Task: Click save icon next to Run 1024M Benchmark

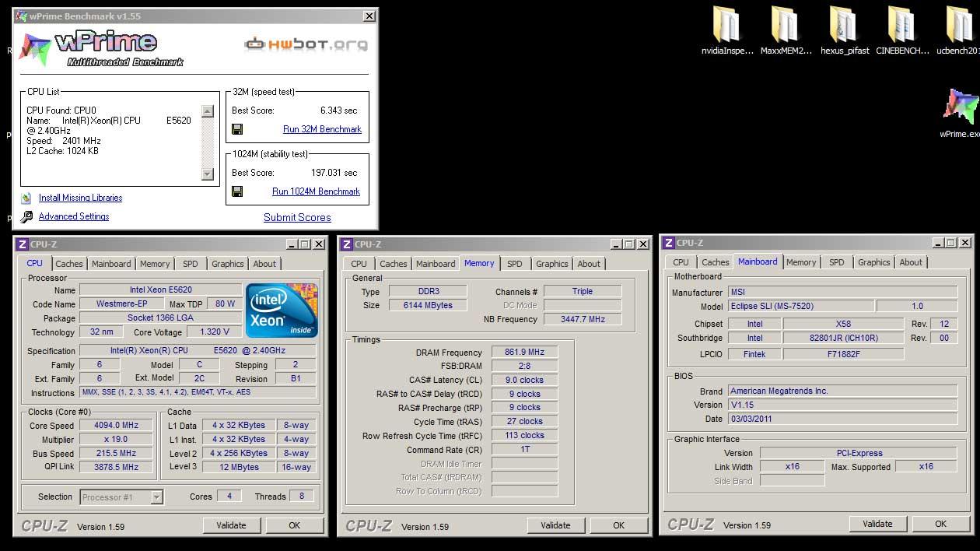Action: [x=237, y=191]
